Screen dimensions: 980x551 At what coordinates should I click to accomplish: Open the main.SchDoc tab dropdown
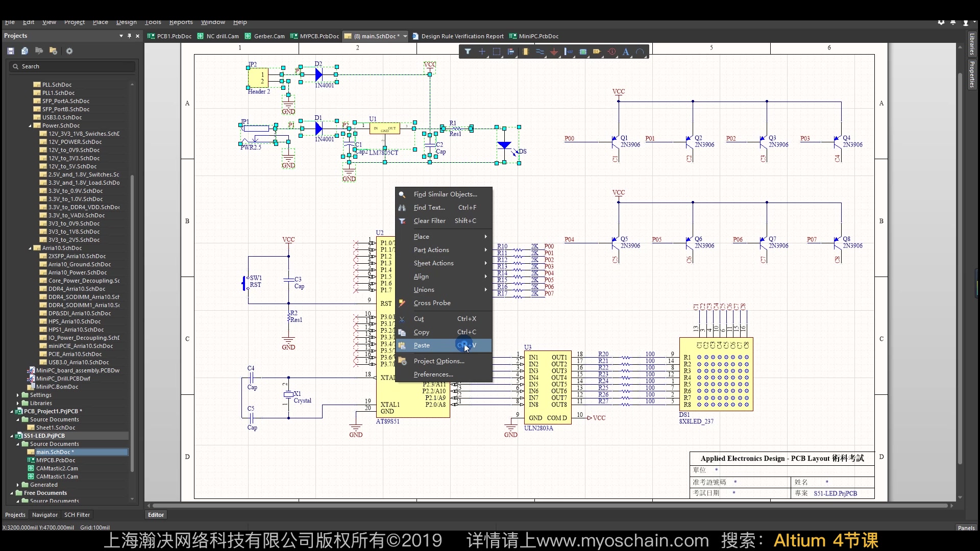pos(404,36)
